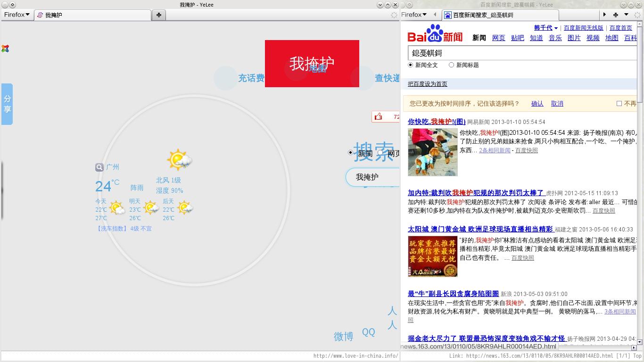Click the weather city search magnifier icon
Screen dimensions: 644x362
99,167
